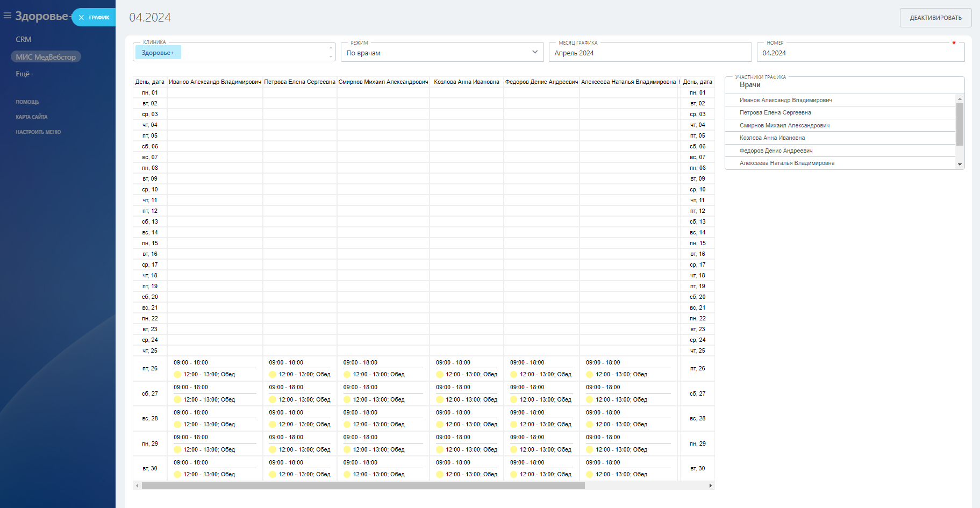This screenshot has width=980, height=508.
Task: Click the horizontal schedule scrollbar thumb
Action: click(x=363, y=486)
